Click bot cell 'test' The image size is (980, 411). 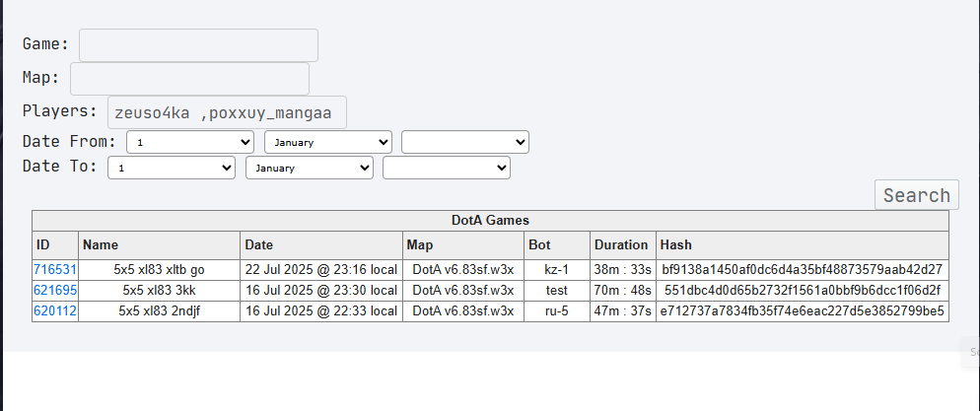pyautogui.click(x=557, y=291)
